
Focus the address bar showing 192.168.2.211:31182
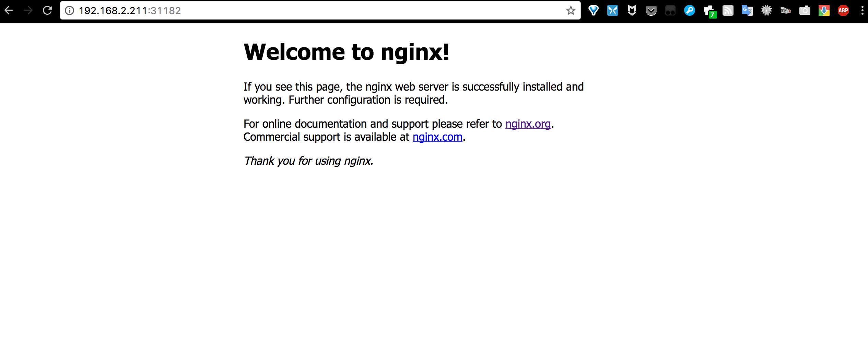[x=320, y=11]
